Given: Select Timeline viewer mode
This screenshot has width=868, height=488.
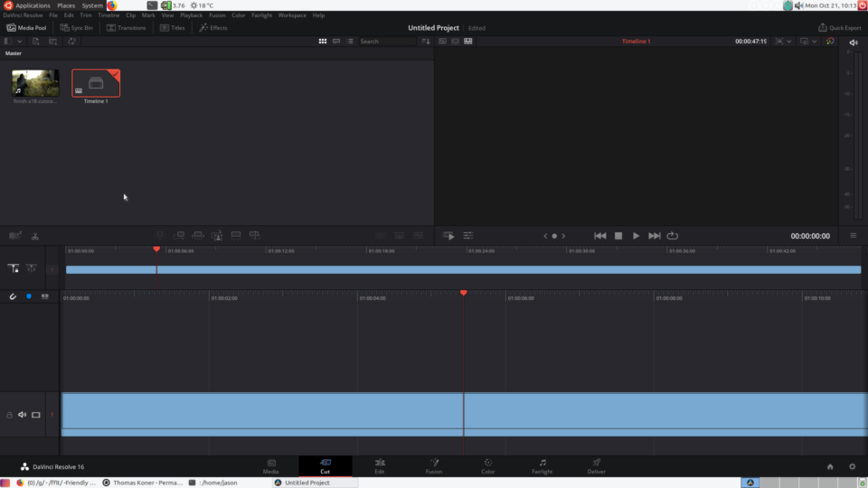Looking at the screenshot, I should click(x=468, y=42).
